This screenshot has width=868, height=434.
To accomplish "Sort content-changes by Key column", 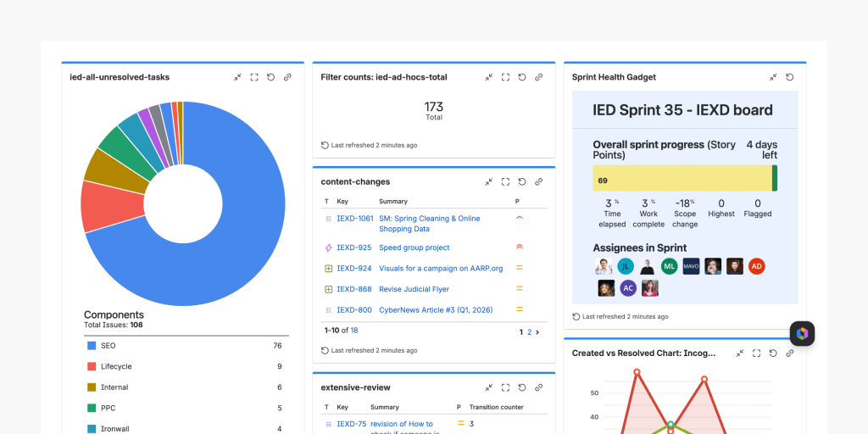I will (x=342, y=202).
